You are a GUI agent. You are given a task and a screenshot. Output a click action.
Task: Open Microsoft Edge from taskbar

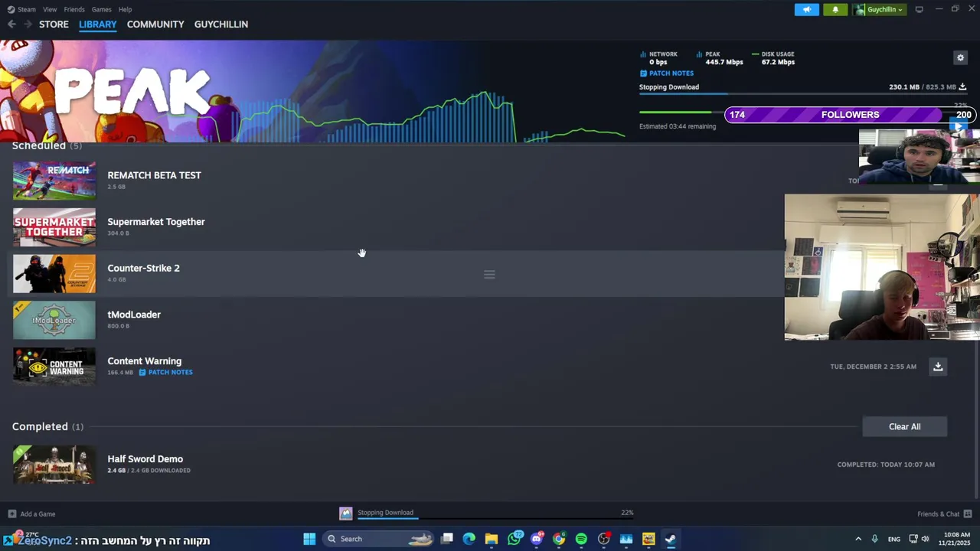(469, 539)
